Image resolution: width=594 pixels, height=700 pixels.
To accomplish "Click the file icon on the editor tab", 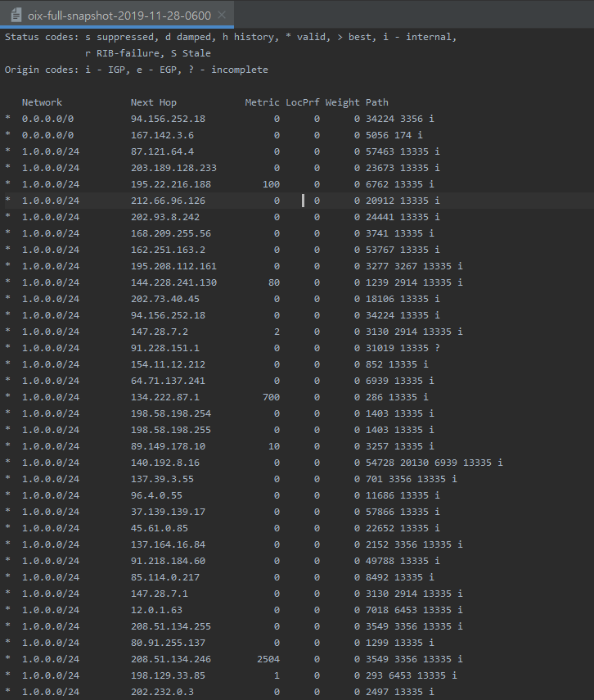I will 16,16.
